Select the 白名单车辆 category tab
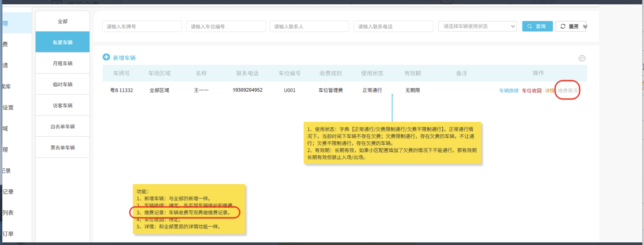 pos(62,127)
